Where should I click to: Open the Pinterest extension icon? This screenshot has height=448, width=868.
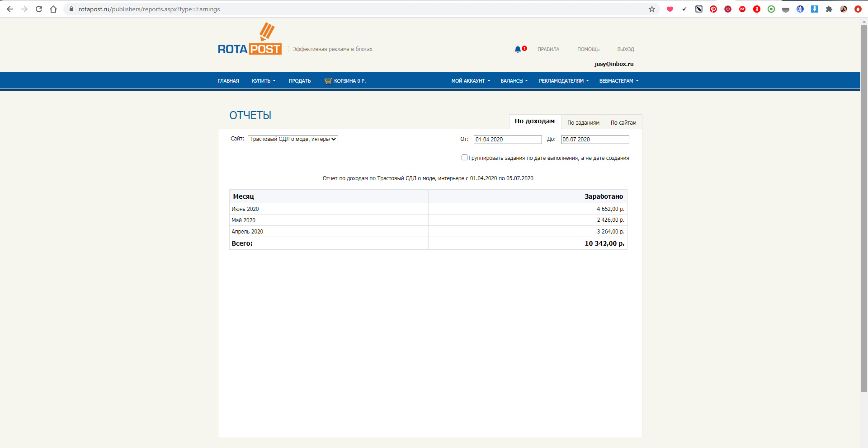click(713, 9)
